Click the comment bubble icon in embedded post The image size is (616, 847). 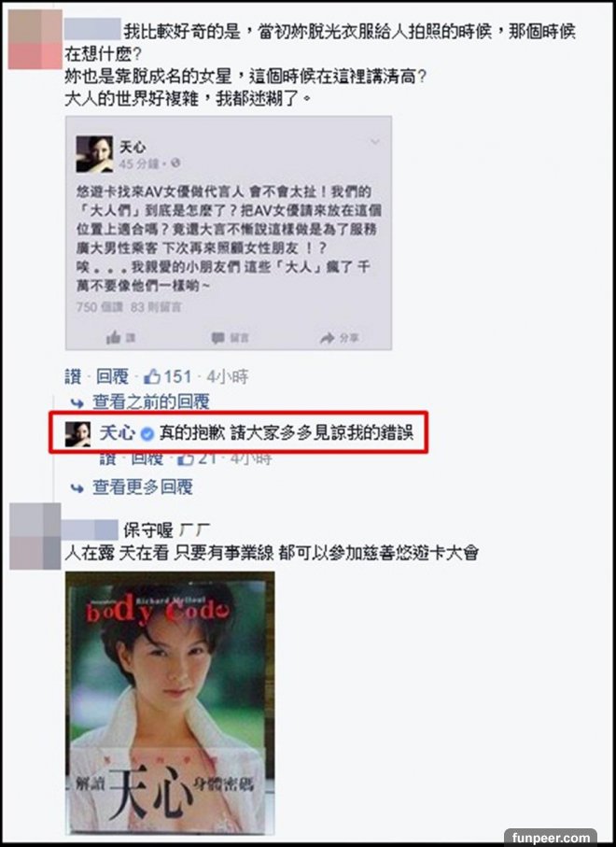pos(217,338)
